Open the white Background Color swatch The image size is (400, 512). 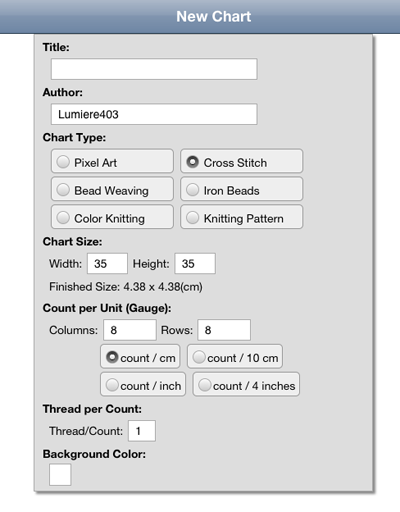point(60,474)
